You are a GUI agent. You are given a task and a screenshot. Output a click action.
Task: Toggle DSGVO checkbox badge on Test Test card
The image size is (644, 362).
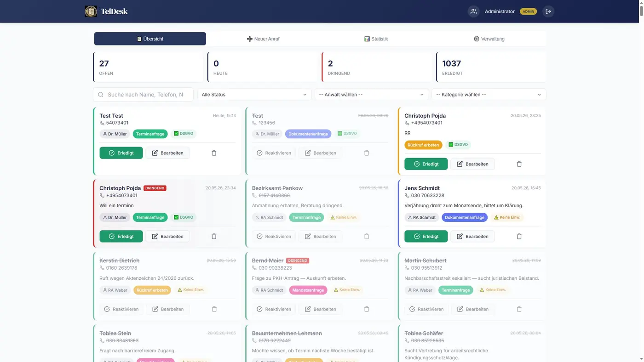click(184, 134)
